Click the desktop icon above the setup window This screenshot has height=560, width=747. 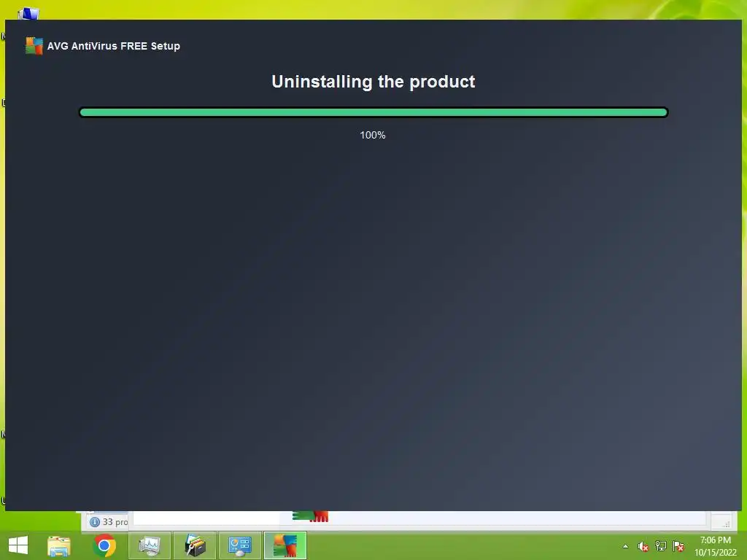pyautogui.click(x=28, y=13)
